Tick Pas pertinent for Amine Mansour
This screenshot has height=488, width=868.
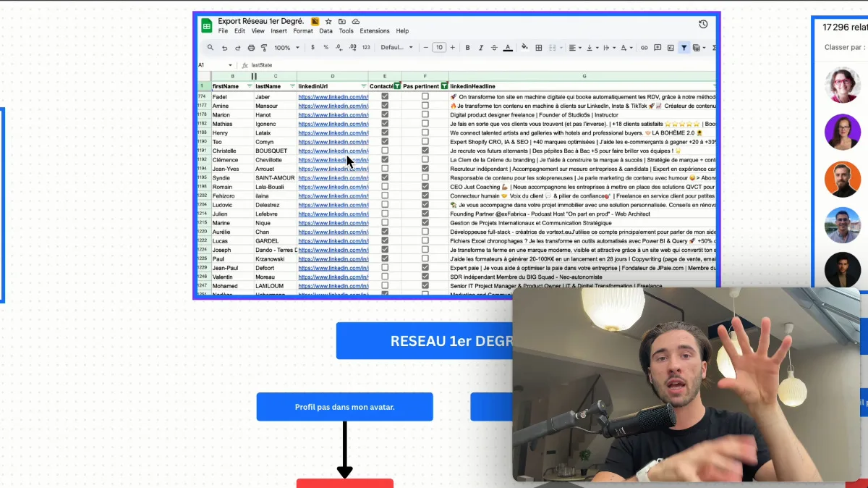pyautogui.click(x=425, y=106)
